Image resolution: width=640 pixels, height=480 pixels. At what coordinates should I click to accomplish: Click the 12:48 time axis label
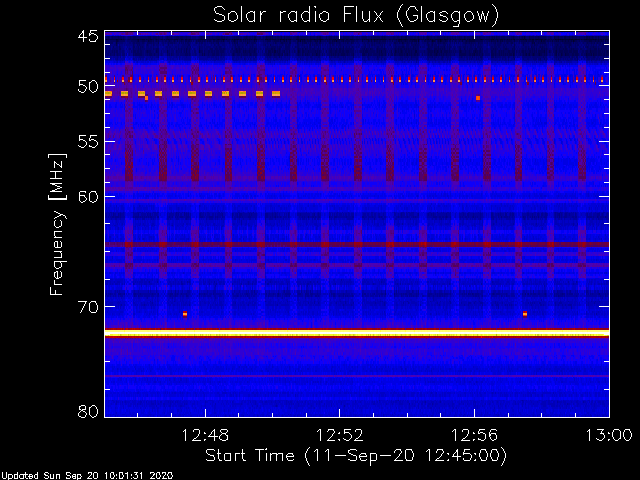tap(205, 436)
